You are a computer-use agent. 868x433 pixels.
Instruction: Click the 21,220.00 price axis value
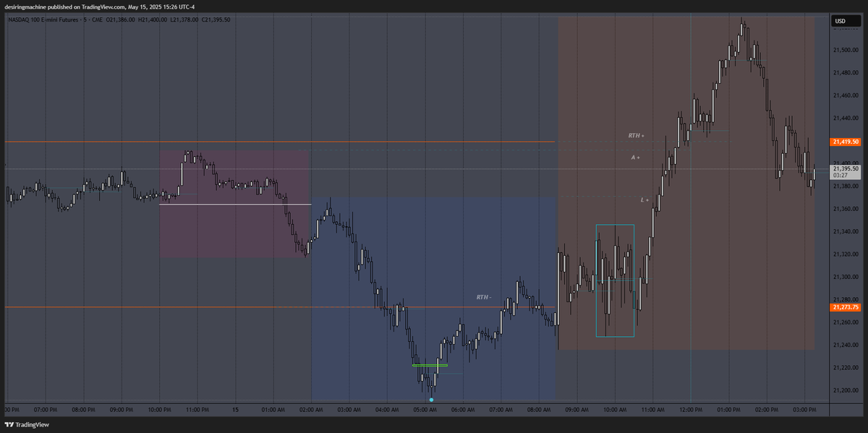846,368
